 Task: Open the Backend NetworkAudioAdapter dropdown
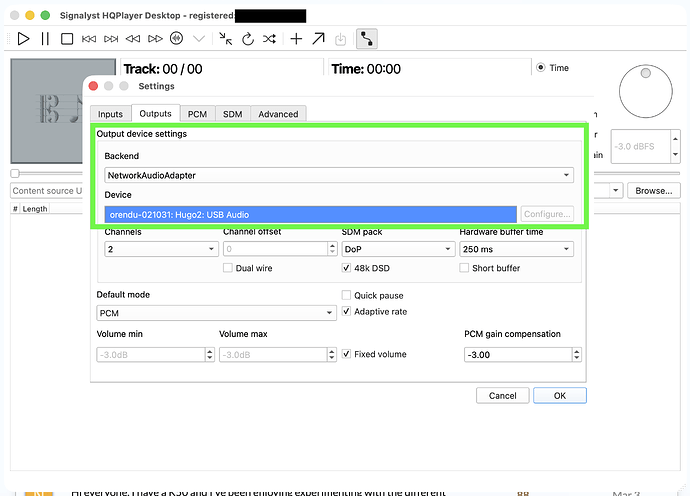[339, 175]
